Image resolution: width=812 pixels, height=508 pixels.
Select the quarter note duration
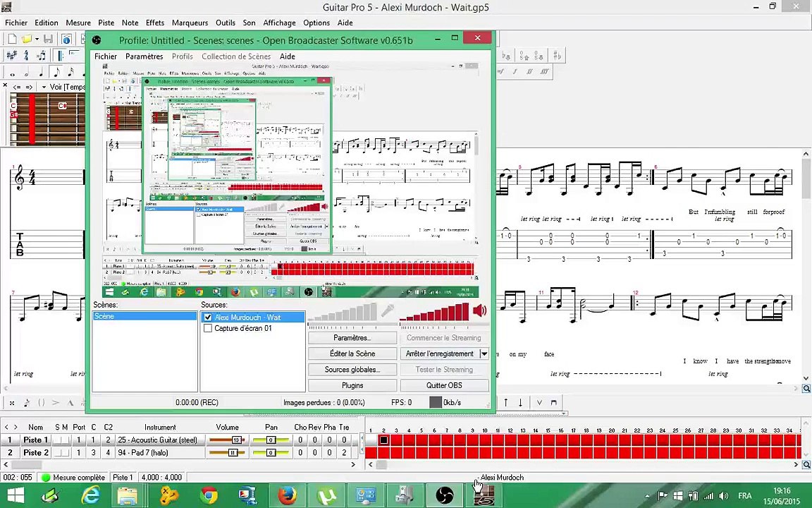[42, 73]
